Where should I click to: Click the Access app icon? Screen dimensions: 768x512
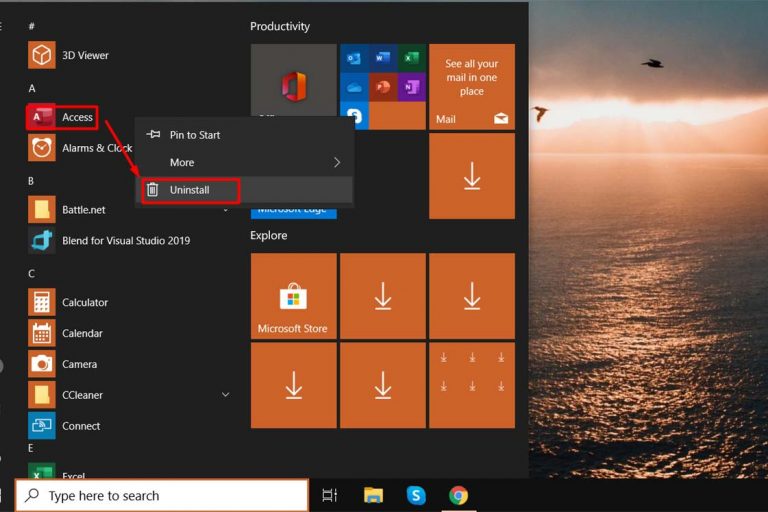point(42,117)
